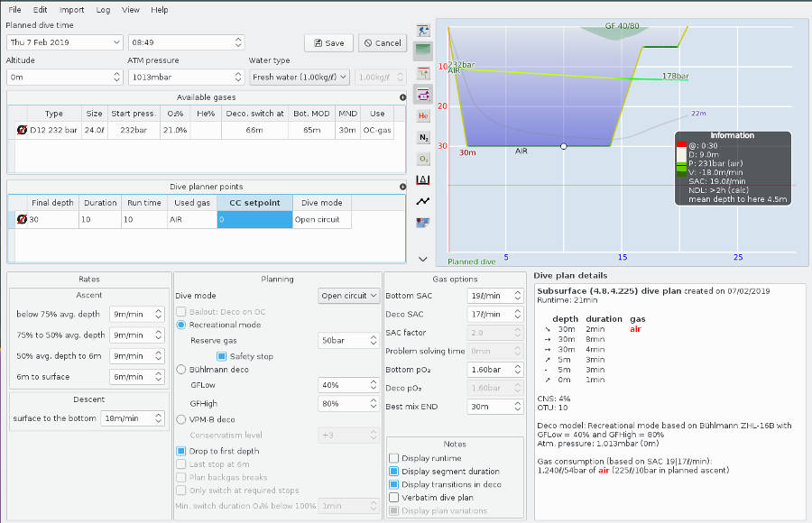Viewport: 812px width, 523px height.
Task: Select Bühlmann deco mode
Action: 181,369
